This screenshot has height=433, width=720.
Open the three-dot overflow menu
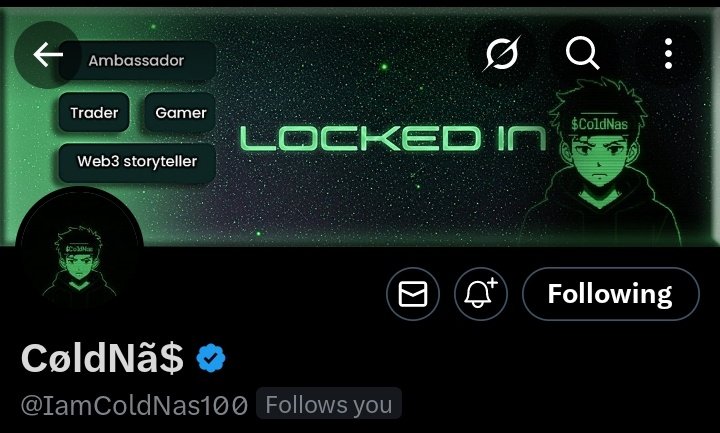click(x=669, y=54)
